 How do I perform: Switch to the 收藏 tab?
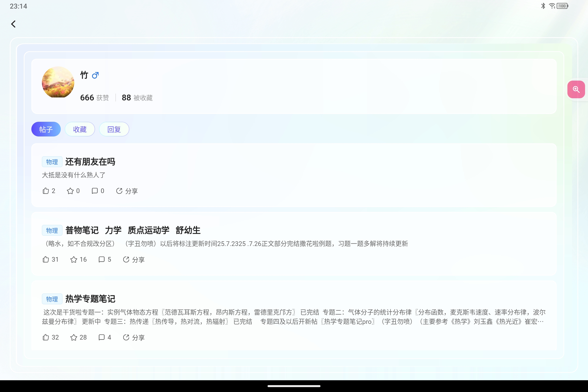coord(80,129)
